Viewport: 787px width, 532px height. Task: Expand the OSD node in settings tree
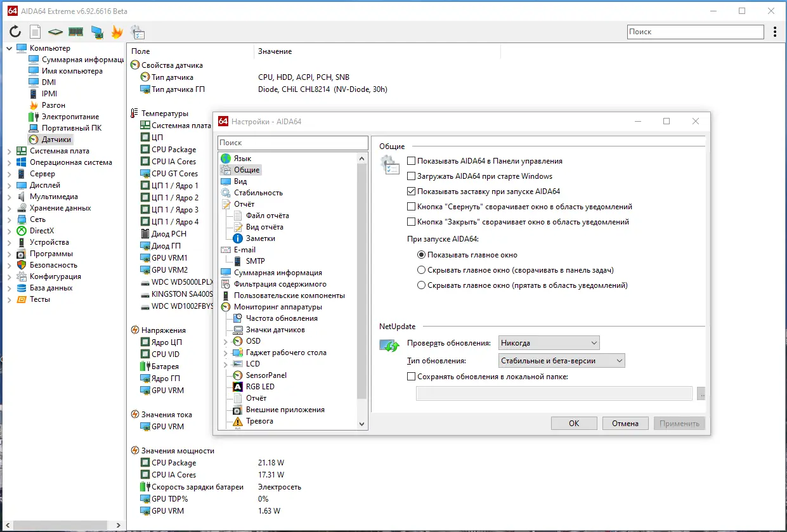(225, 341)
